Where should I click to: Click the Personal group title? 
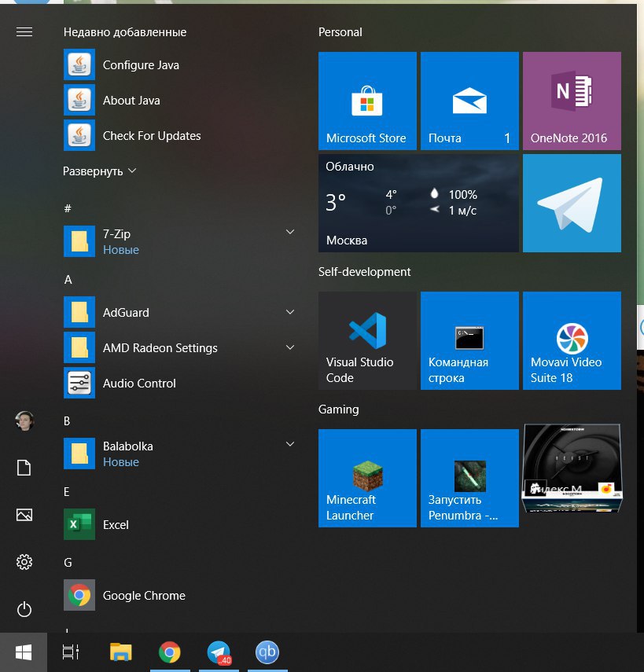(x=340, y=32)
